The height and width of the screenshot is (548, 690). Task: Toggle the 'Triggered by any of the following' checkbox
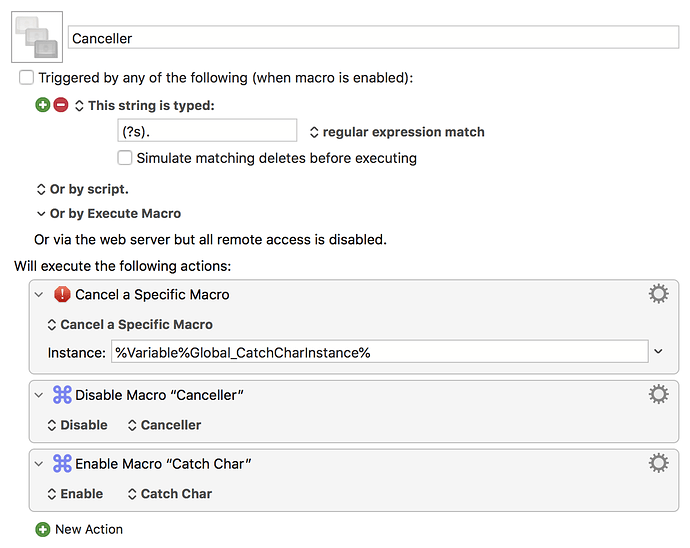point(26,77)
